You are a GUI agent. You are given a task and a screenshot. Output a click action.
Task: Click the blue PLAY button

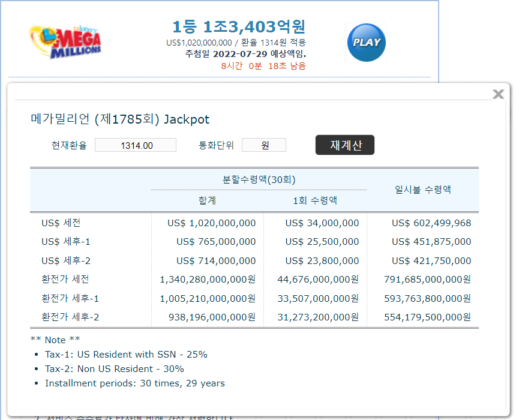tap(366, 43)
